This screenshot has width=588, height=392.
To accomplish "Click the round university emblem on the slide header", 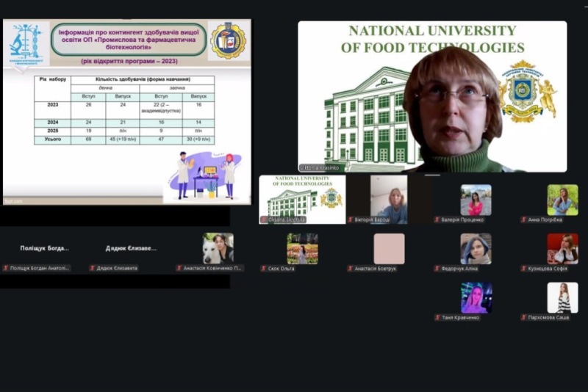I will click(x=229, y=41).
